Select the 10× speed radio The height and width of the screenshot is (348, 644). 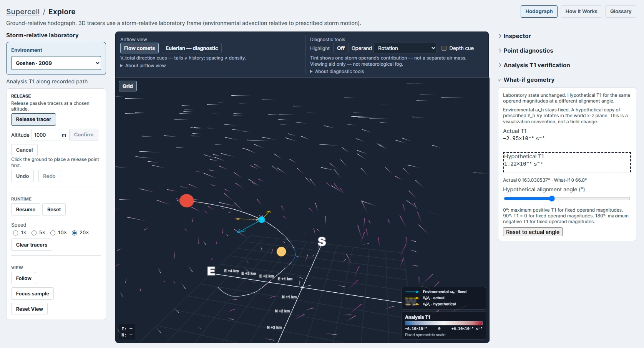pos(53,233)
